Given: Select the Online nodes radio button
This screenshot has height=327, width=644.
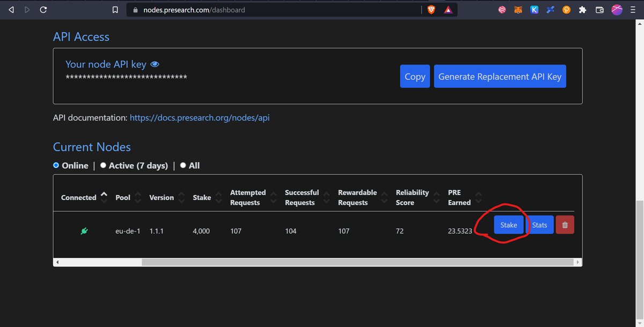Looking at the screenshot, I should tap(56, 165).
